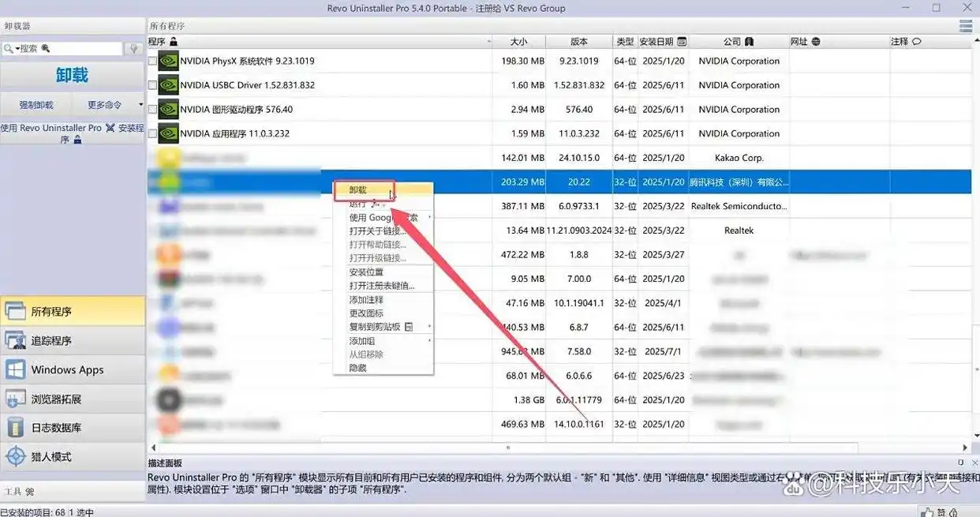Select 所有程序 module in the sidebar
This screenshot has height=517, width=980.
73,312
